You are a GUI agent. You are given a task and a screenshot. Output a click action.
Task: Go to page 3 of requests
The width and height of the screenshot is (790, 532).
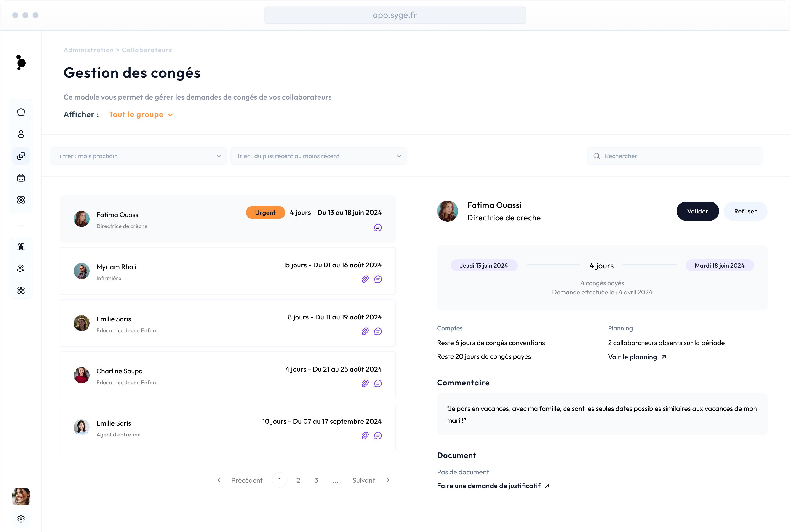[316, 480]
